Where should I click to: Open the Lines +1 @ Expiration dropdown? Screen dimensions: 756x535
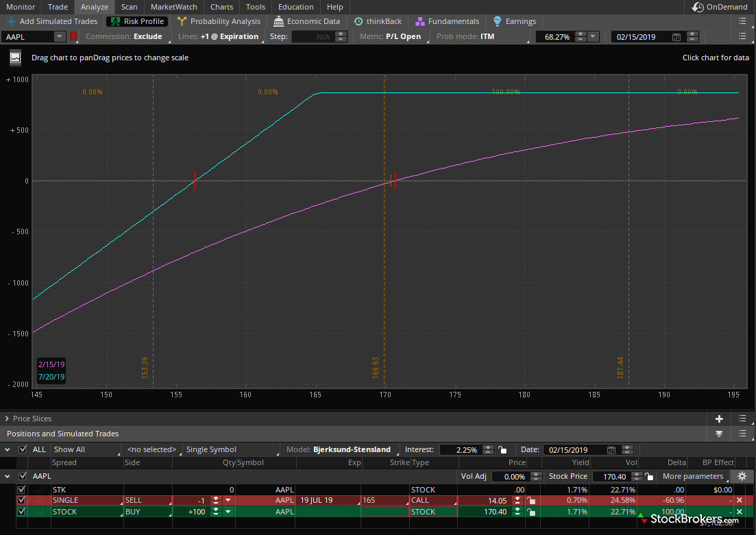pos(219,36)
